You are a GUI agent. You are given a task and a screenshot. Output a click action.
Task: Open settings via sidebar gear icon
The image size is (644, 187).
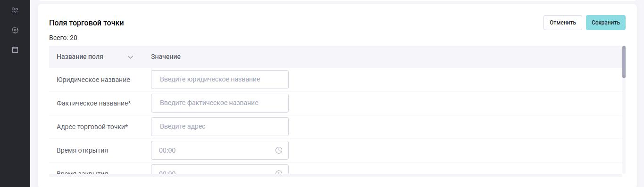(x=15, y=30)
